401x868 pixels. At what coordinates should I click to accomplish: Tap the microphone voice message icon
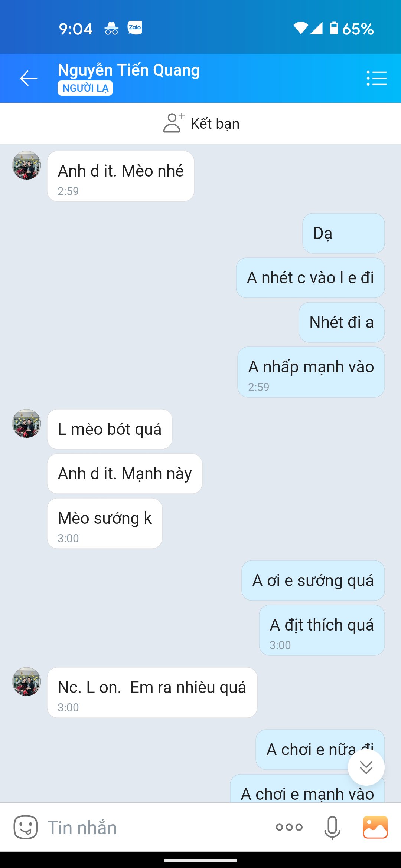coord(332,828)
